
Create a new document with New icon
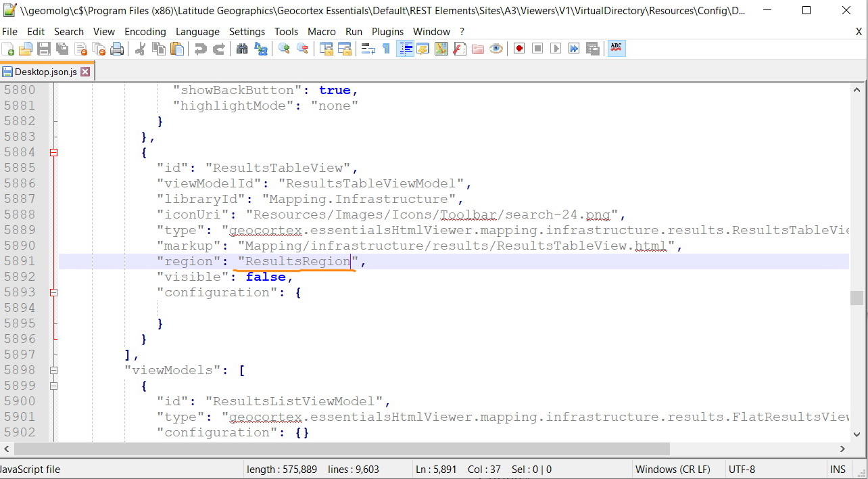(x=8, y=49)
